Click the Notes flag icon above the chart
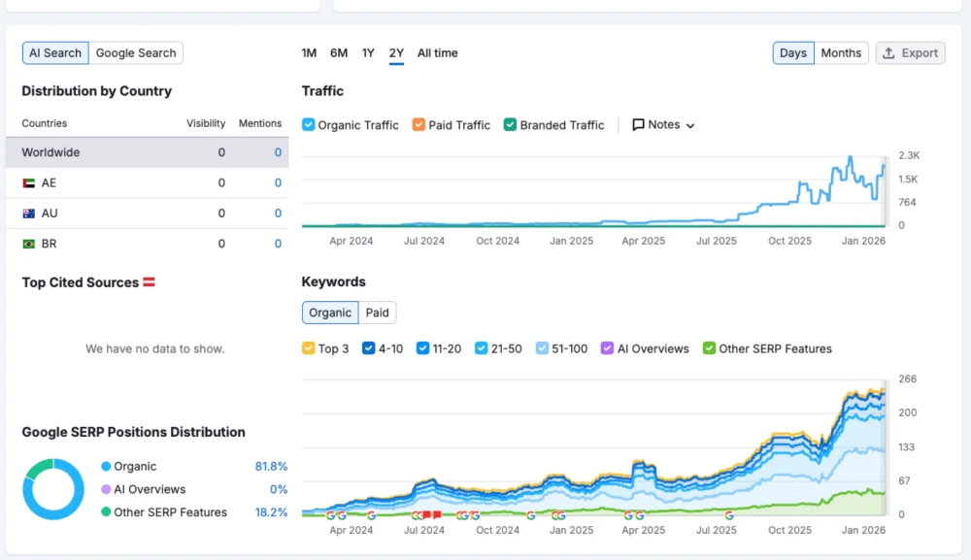 (636, 124)
